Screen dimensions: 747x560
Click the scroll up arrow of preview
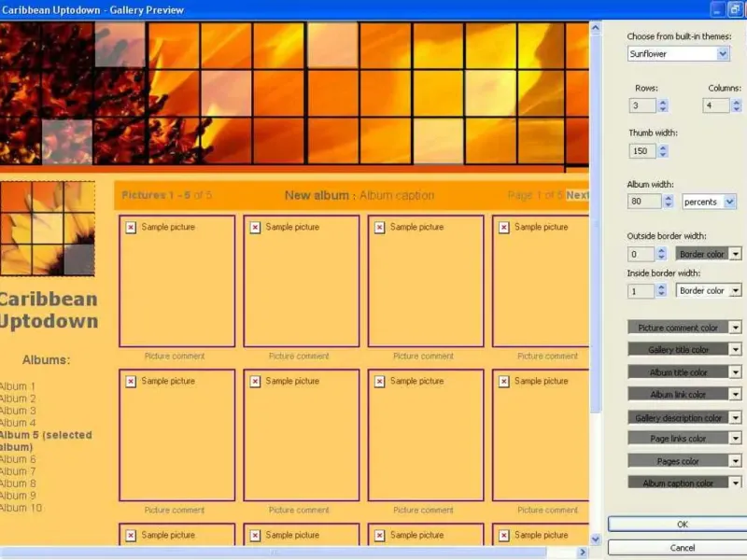(x=596, y=28)
